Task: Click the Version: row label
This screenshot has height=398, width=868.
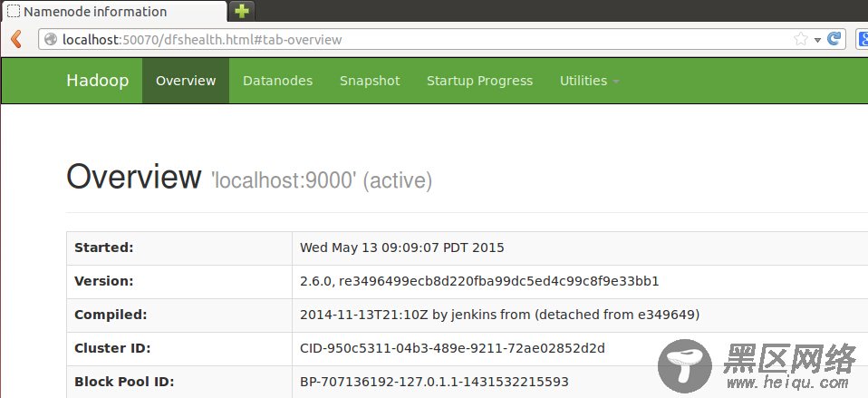Action: click(104, 281)
